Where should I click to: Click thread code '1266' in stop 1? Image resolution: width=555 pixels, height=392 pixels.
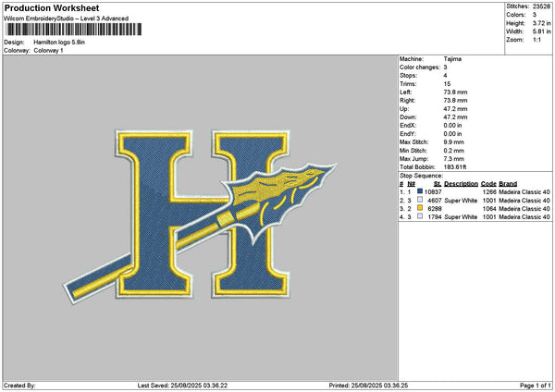click(489, 191)
